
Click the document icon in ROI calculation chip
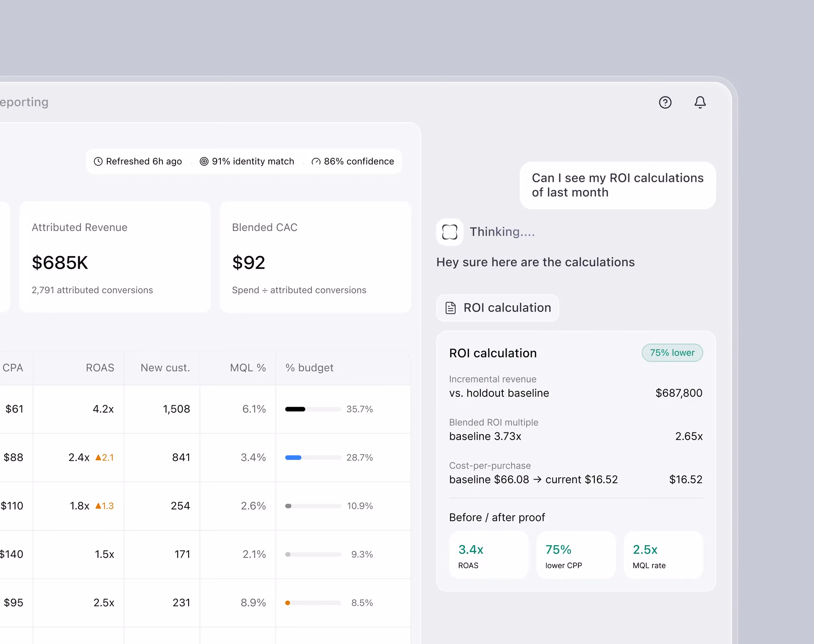pos(451,308)
